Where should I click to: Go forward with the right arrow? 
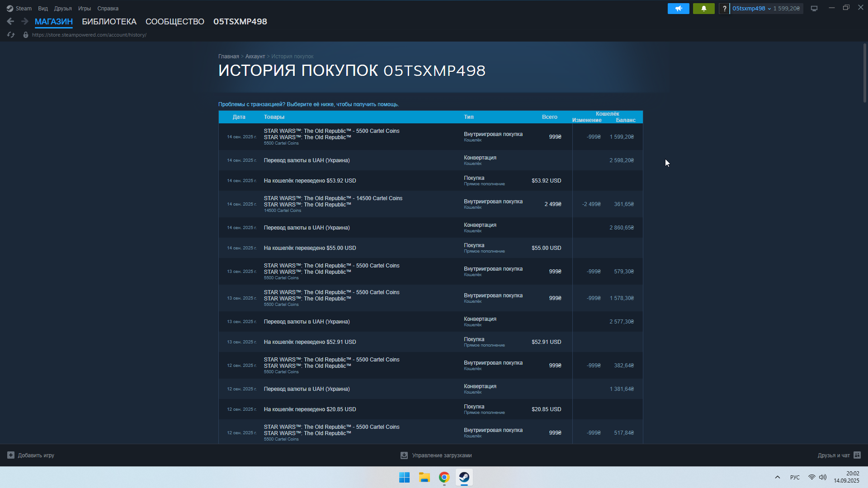tap(25, 21)
